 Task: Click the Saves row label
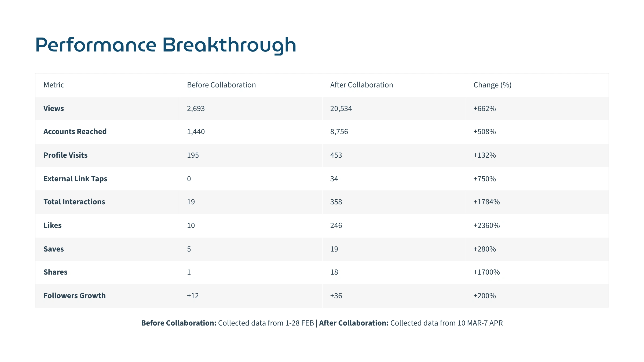(x=54, y=249)
